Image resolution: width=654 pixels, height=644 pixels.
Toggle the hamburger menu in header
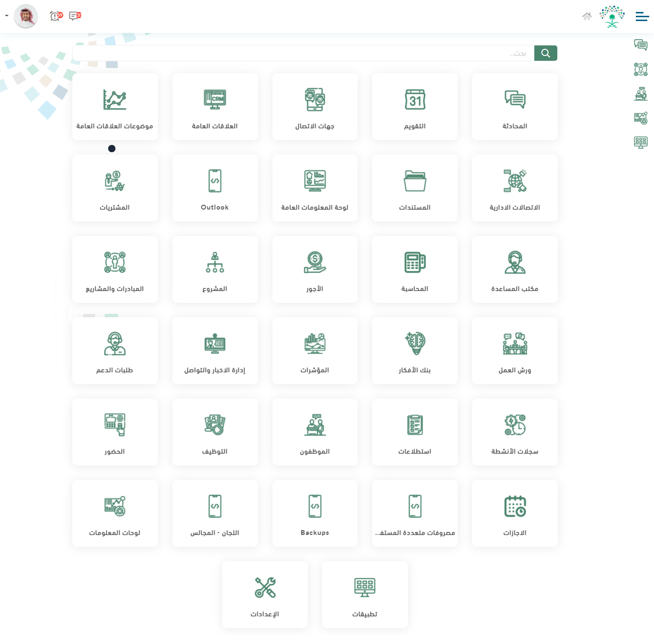642,17
